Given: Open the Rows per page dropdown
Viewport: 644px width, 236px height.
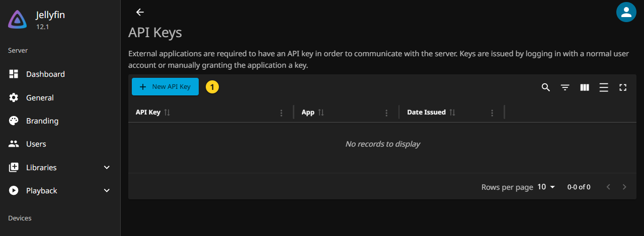Looking at the screenshot, I should click(546, 187).
